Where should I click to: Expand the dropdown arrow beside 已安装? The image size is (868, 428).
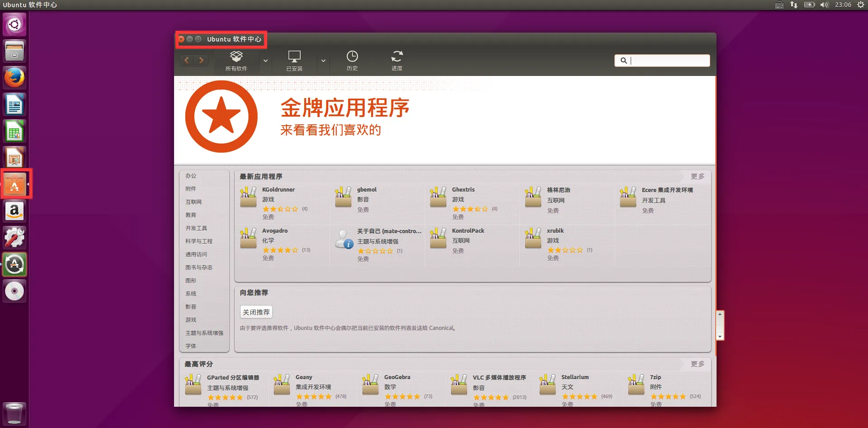(323, 61)
